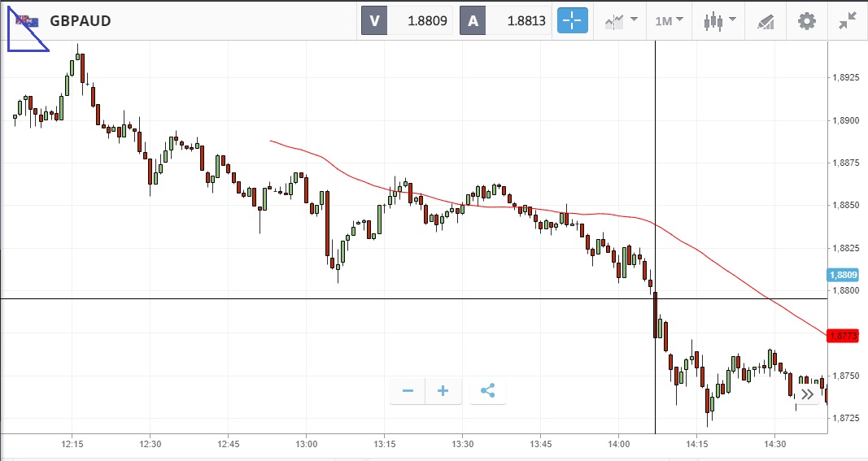Open the chart indicators dropdown

click(620, 21)
